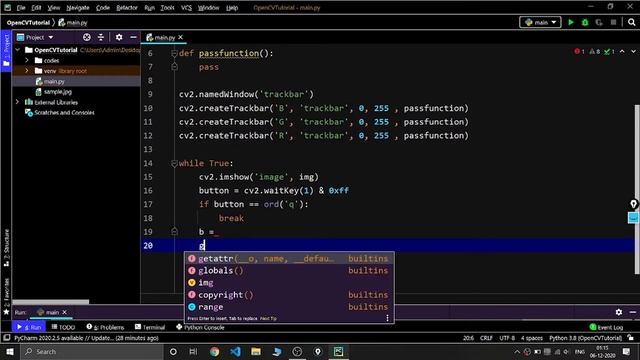Viewport: 640px width, 360px height.
Task: Close the main.py editor tab
Action: click(x=180, y=37)
